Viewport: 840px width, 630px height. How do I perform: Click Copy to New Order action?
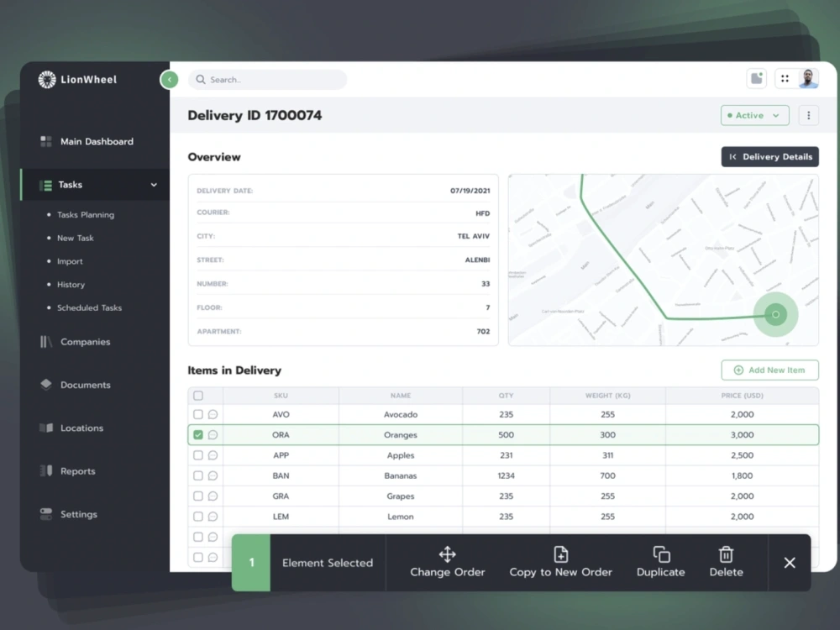[560, 563]
